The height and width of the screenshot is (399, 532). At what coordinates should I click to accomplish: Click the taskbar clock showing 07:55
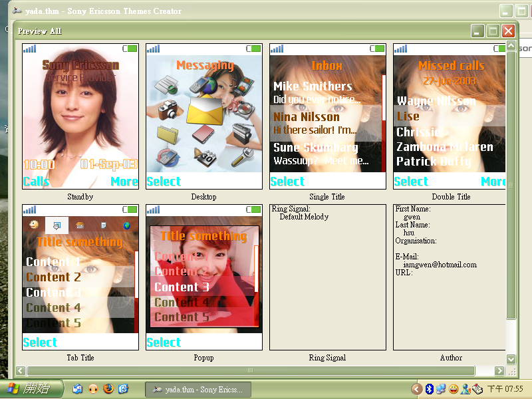coord(505,389)
